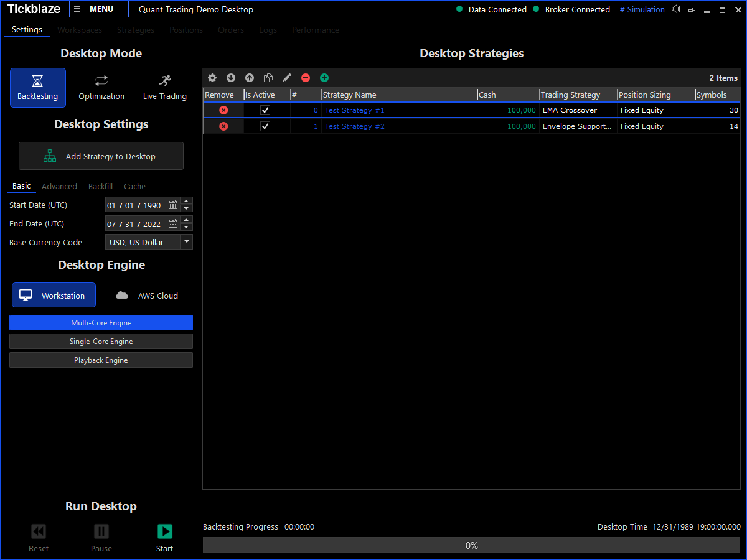Screen dimensions: 747x560
Task: Open the Base Currency Code dropdown
Action: (x=187, y=242)
